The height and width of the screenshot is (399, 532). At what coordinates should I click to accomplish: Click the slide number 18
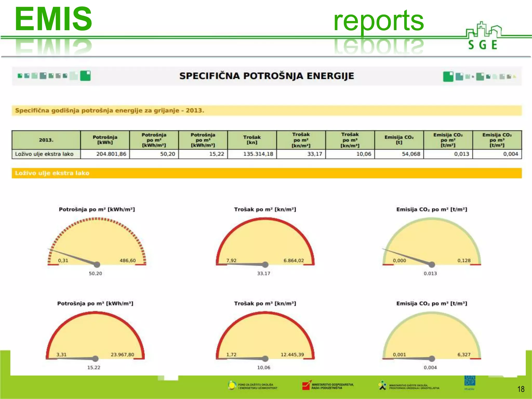tap(521, 389)
